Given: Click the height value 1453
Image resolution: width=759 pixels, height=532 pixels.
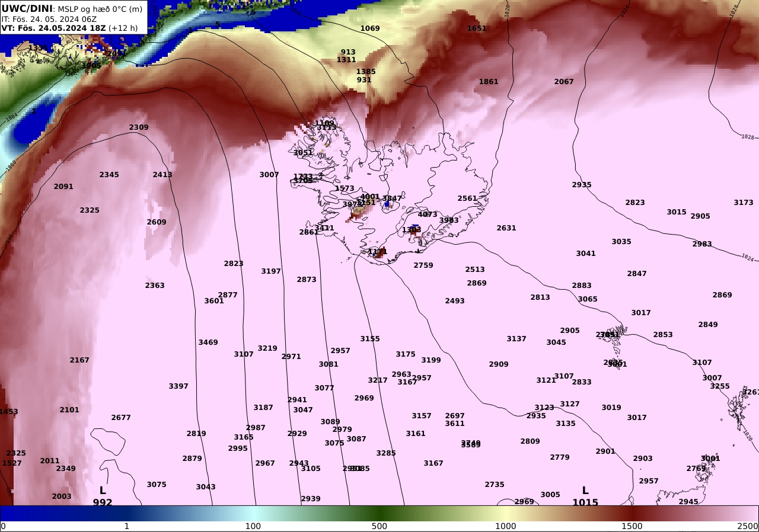Looking at the screenshot, I should [9, 412].
